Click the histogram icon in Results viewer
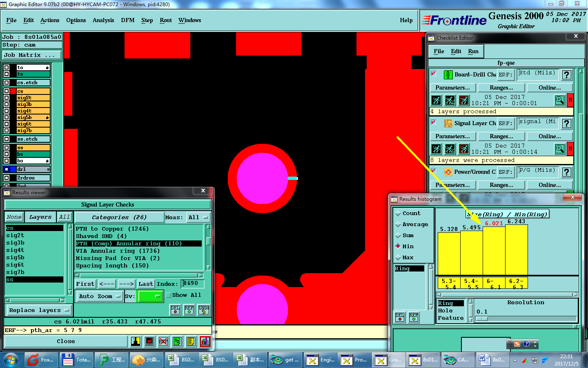Screen dimensions: 588x368 click(x=205, y=341)
